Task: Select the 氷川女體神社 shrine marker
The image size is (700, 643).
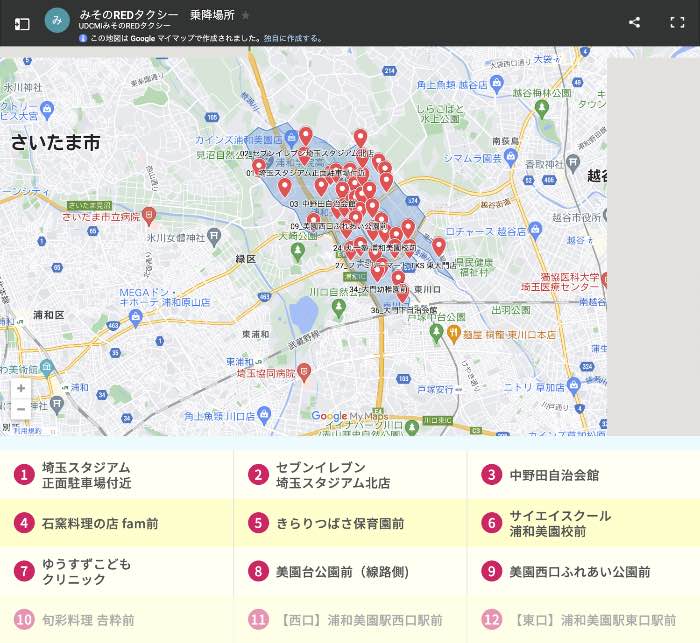Action: coord(215,236)
